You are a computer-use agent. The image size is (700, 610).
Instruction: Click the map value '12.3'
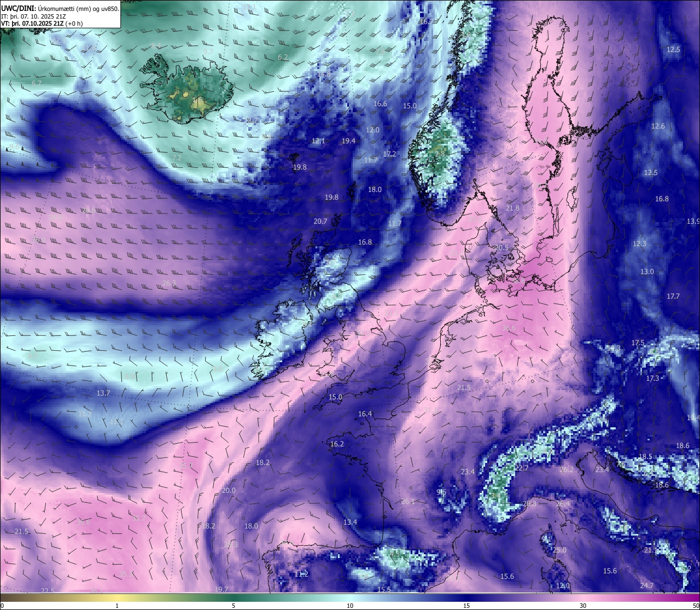tap(639, 243)
